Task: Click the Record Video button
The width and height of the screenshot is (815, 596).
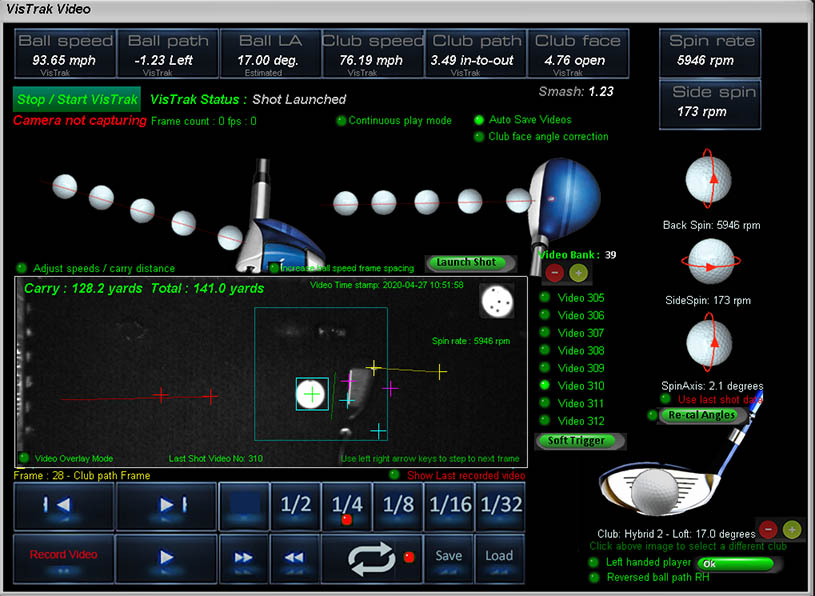Action: [63, 558]
